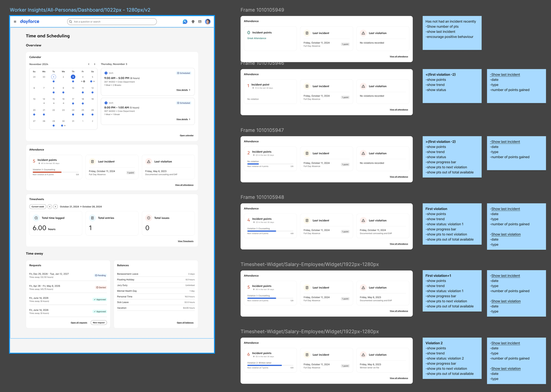Go to previous week in Timesheets
Image resolution: width=551 pixels, height=392 pixels.
pos(50,207)
